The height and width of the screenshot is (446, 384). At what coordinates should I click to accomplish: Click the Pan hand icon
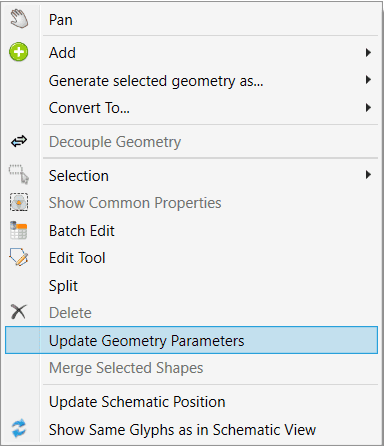pyautogui.click(x=19, y=19)
